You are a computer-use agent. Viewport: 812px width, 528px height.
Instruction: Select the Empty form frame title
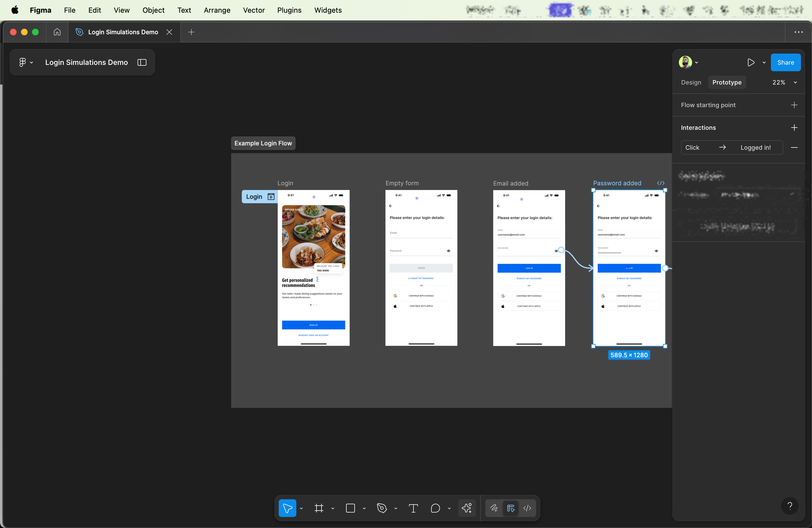click(402, 183)
